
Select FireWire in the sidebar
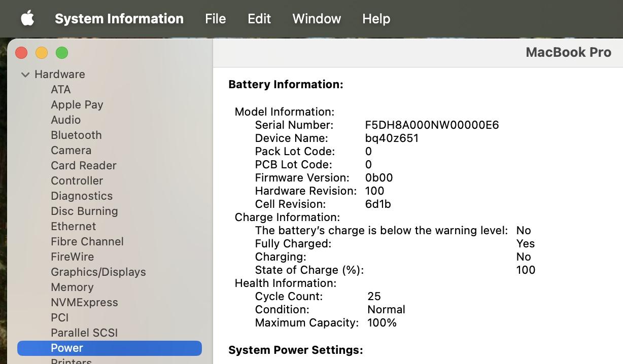tap(73, 257)
